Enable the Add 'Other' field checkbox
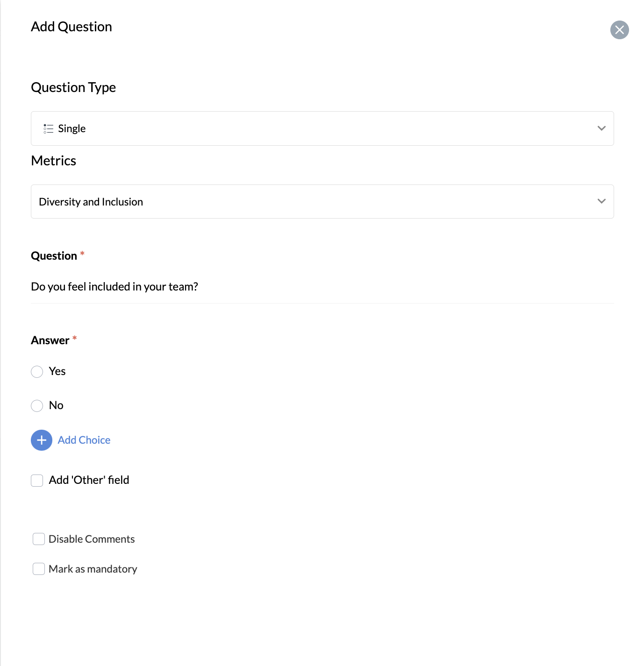The height and width of the screenshot is (666, 644). pyautogui.click(x=37, y=481)
